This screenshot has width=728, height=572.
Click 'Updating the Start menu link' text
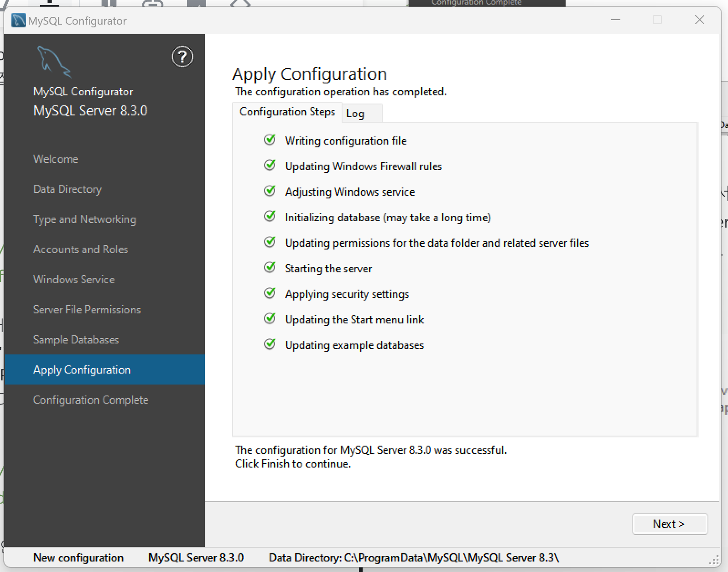click(x=354, y=320)
